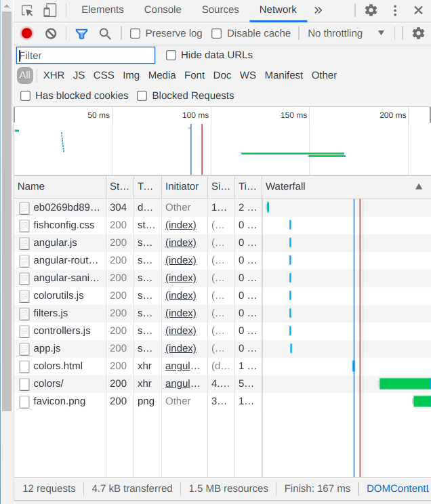Viewport: 431px width, 504px height.
Task: Check Blocked Requests
Action: [x=142, y=96]
